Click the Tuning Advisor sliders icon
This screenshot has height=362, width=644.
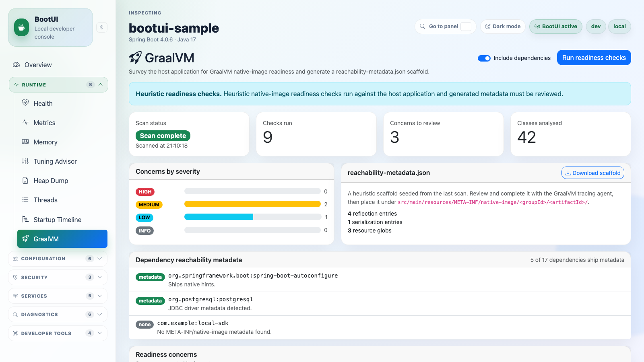click(x=25, y=161)
